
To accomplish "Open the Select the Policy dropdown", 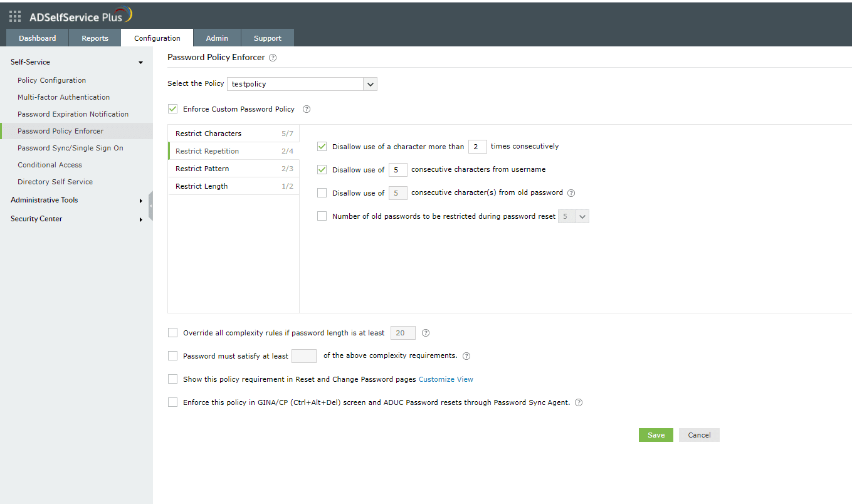I will 370,84.
